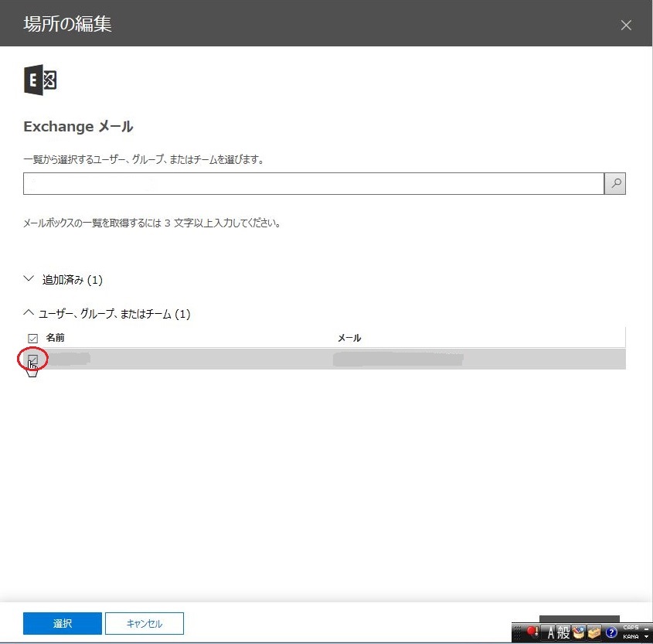Screen dimensions: 653x644
Task: Close the 場所の編集 panel with X
Action: point(626,25)
